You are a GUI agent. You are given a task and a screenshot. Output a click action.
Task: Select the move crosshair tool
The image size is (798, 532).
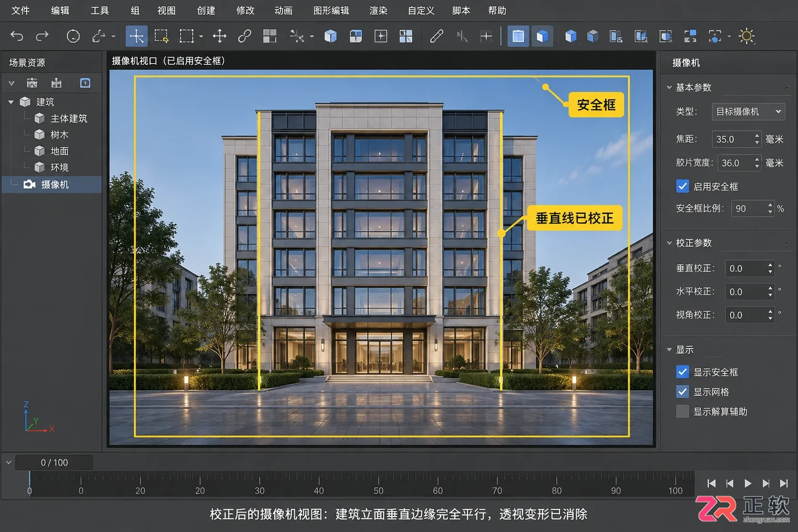(136, 37)
